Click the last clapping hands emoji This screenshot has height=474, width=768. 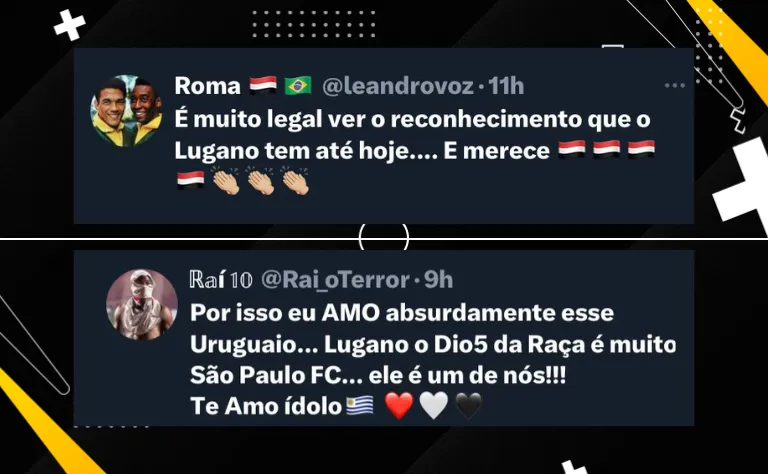295,181
